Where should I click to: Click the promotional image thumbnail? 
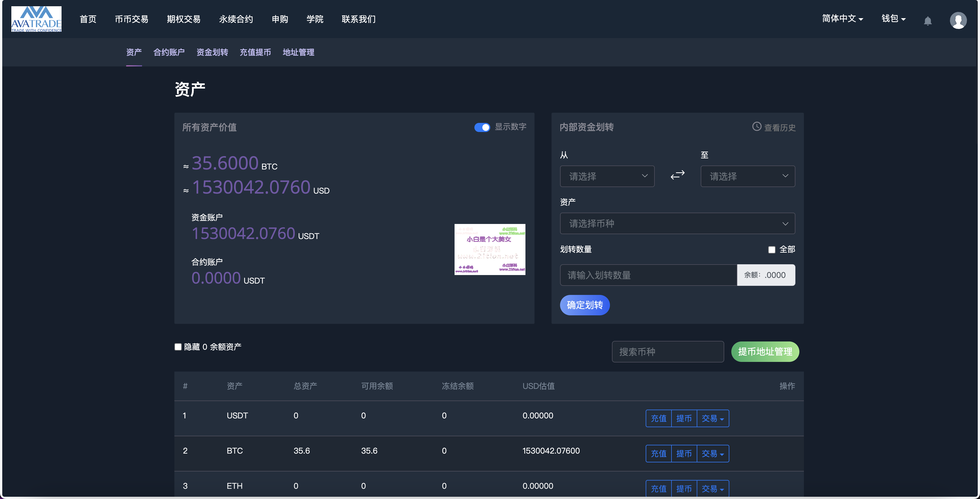[x=490, y=249]
